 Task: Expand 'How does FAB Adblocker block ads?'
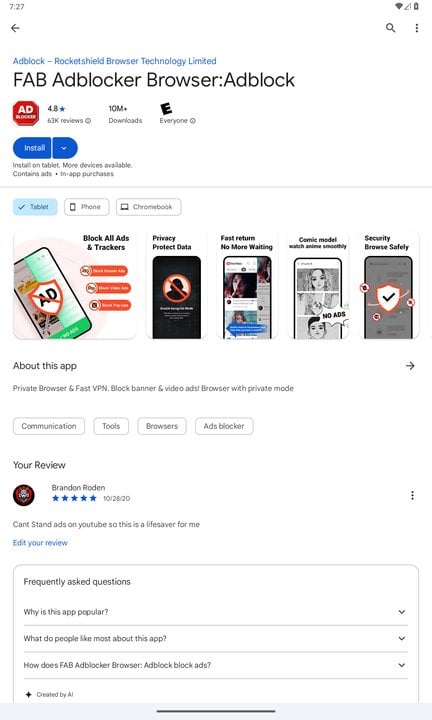(x=215, y=665)
